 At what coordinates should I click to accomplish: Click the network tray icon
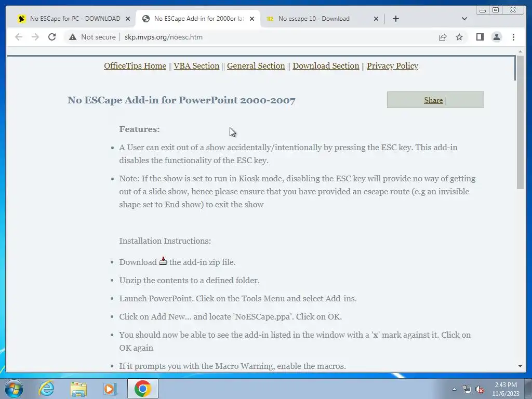pyautogui.click(x=467, y=390)
